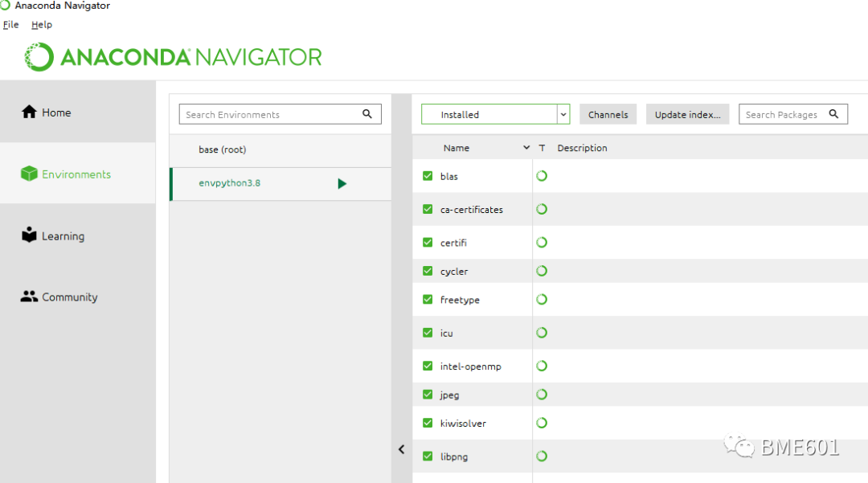868x483 pixels.
Task: Click the kiwisolver package type icon
Action: [x=542, y=423]
